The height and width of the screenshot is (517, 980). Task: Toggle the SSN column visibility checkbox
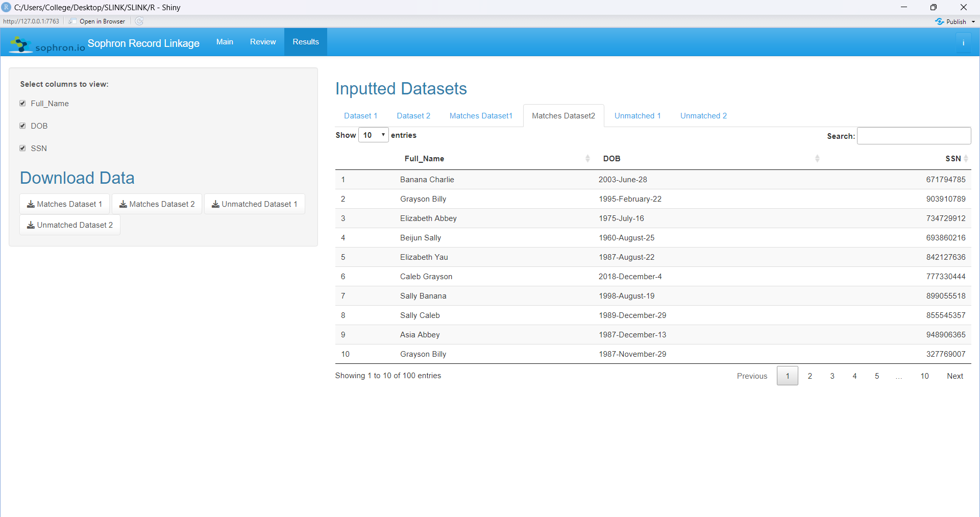[x=22, y=148]
